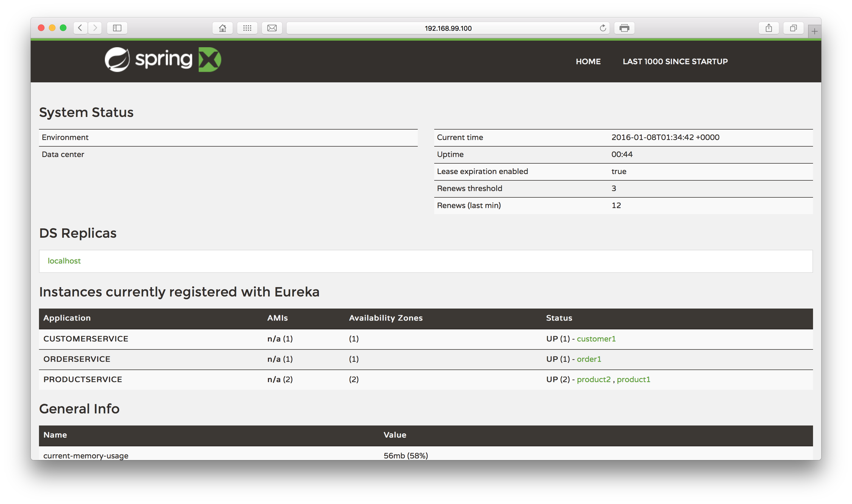Show all tabs overview icon
This screenshot has width=852, height=504.
click(793, 28)
